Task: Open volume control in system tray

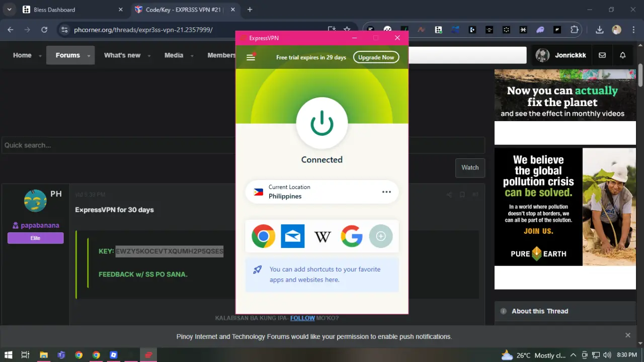Action: (607, 355)
